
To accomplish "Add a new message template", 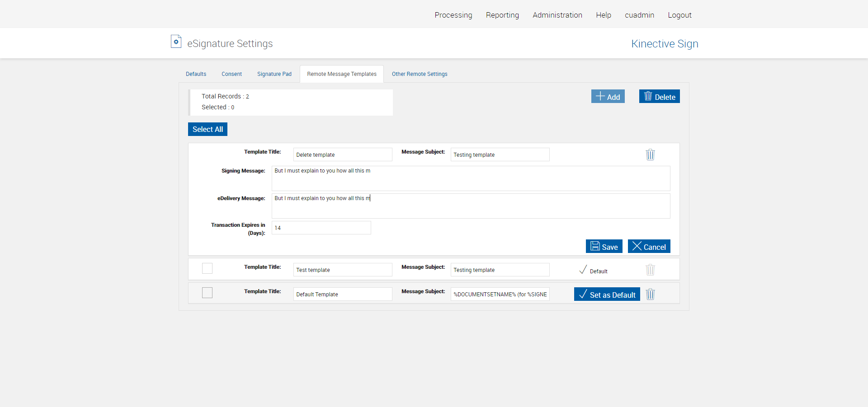I will [608, 96].
